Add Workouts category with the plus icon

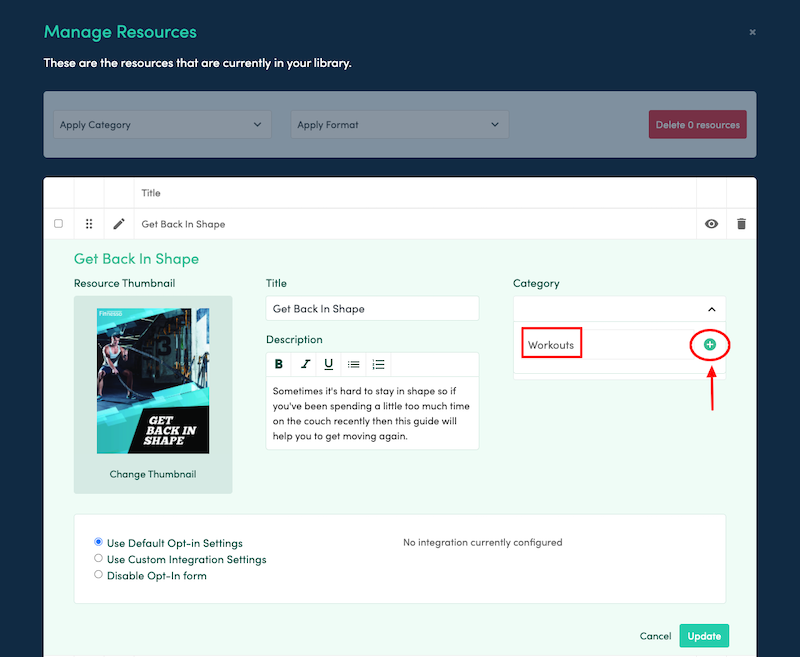point(710,345)
